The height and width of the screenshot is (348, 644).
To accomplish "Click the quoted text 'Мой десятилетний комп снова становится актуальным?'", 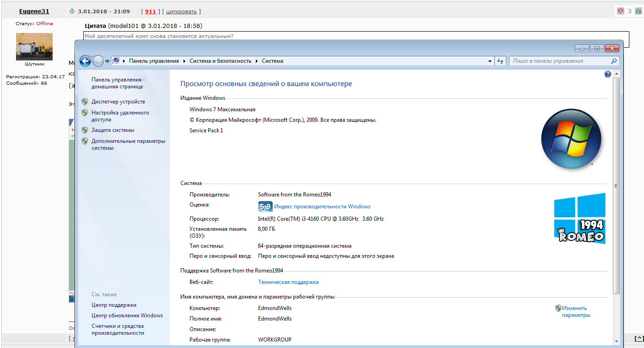I will [x=159, y=36].
